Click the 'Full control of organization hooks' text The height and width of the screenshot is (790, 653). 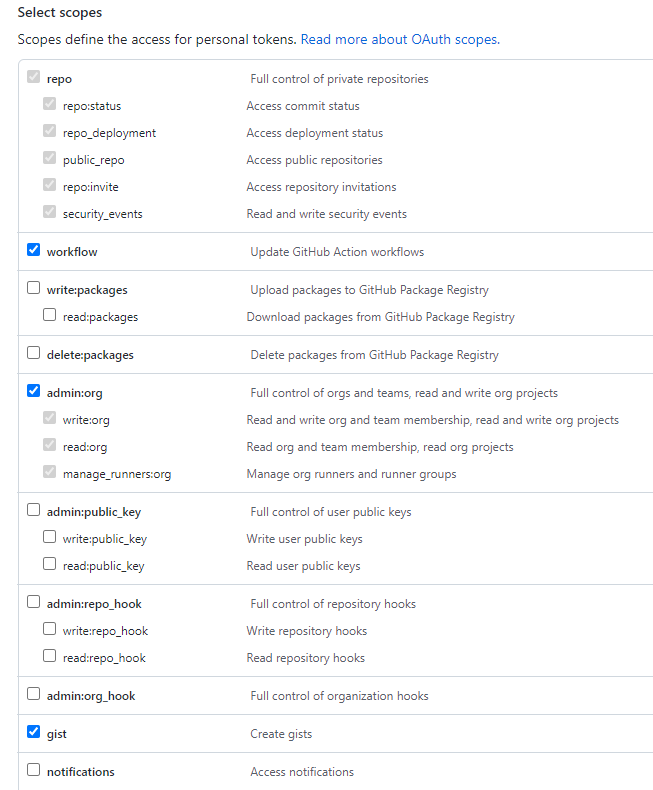pos(339,696)
